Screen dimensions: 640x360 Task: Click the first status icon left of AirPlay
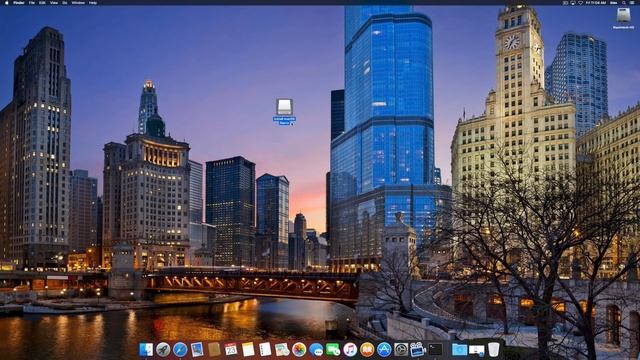point(565,2)
